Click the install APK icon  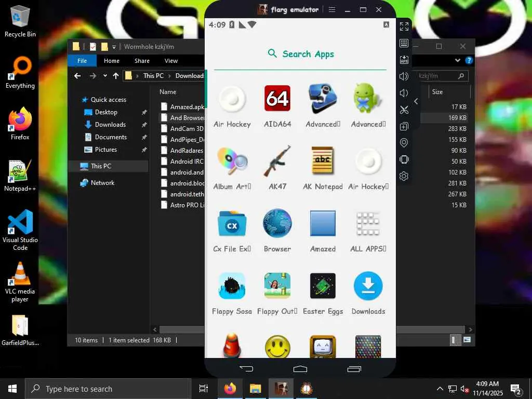point(404,60)
